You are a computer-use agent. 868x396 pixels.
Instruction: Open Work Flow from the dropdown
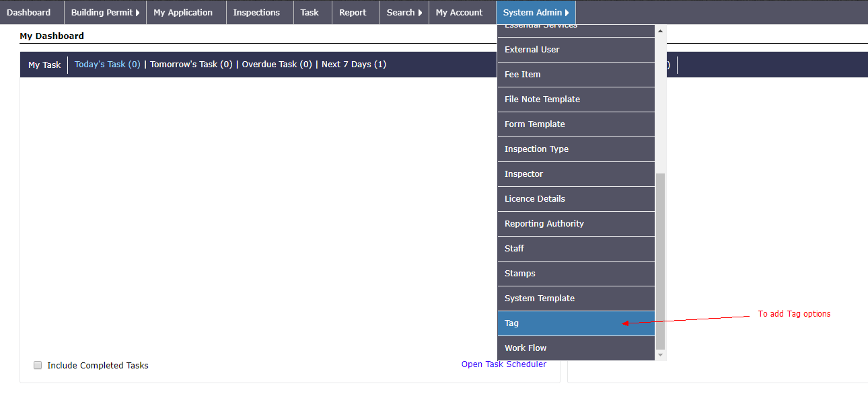576,348
